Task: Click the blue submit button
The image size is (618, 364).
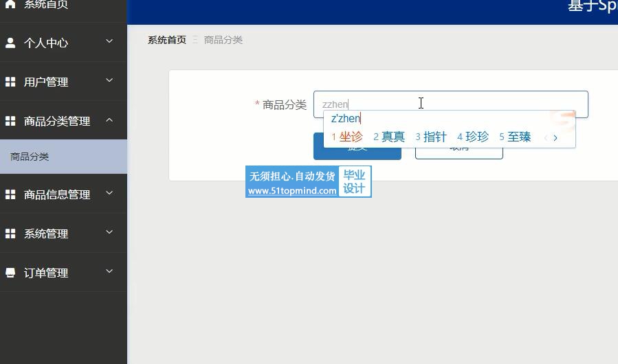Action: 357,146
